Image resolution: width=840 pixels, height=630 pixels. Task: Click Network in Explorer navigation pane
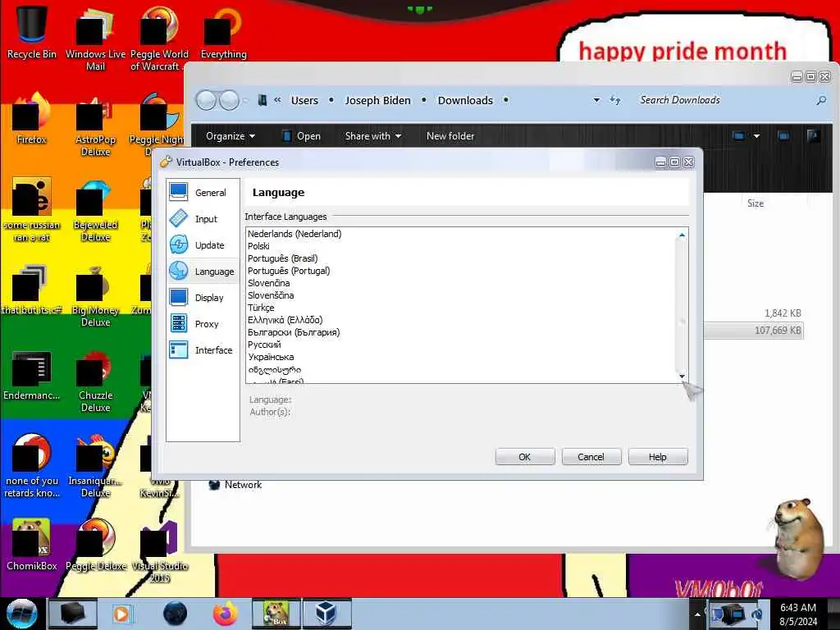click(x=235, y=485)
